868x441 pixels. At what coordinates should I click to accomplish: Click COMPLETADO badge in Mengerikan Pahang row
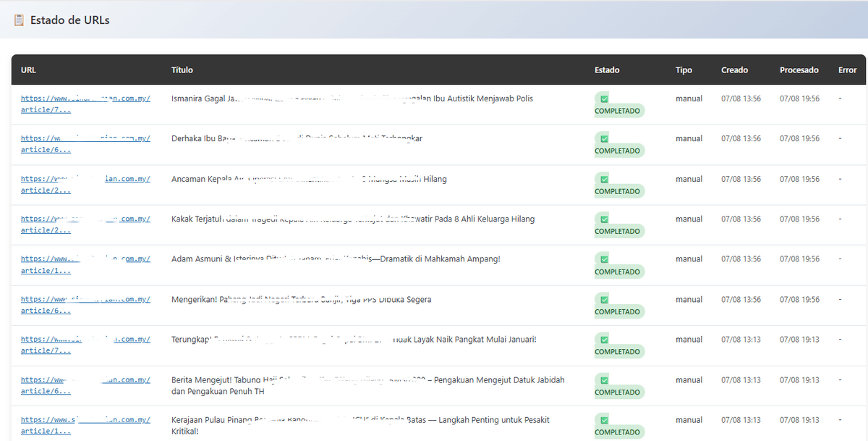(618, 311)
